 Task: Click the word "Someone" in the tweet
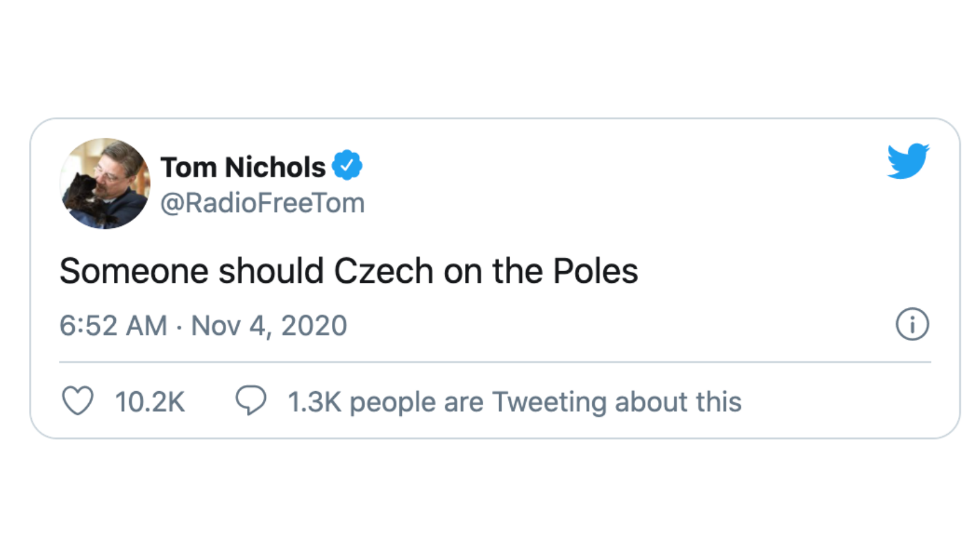click(134, 271)
